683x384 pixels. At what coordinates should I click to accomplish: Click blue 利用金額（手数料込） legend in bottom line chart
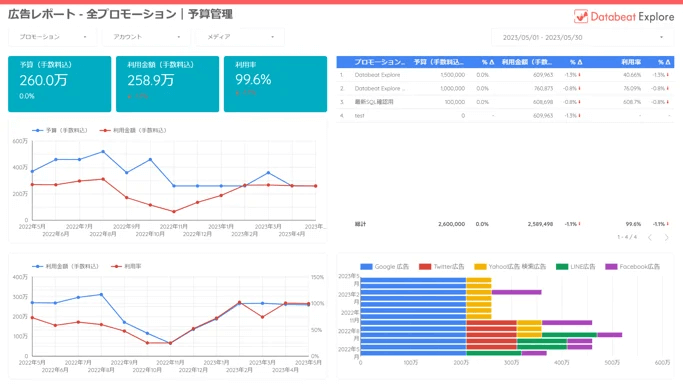click(65, 266)
